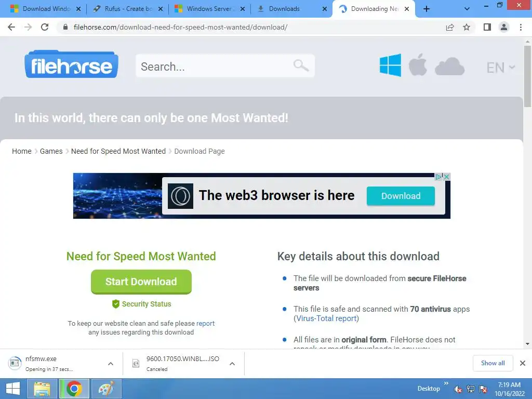Open File Explorer from taskbar
Image resolution: width=532 pixels, height=399 pixels.
[x=42, y=389]
